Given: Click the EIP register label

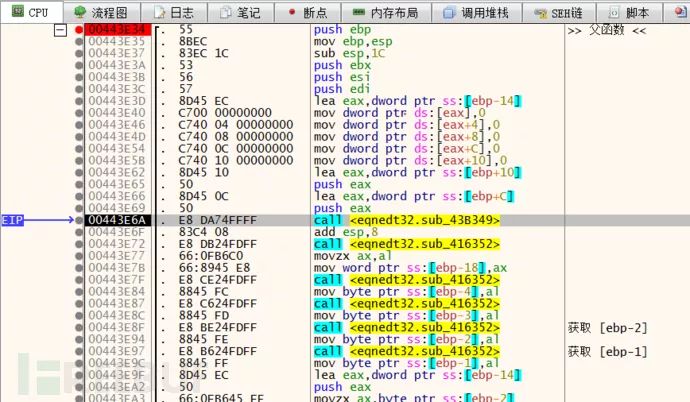Looking at the screenshot, I should pyautogui.click(x=12, y=220).
